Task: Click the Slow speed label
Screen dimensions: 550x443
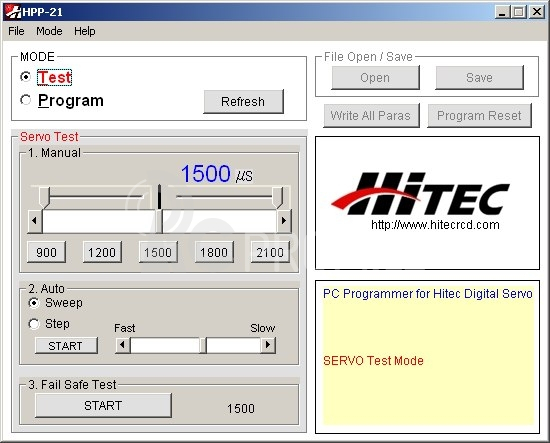Action: click(263, 328)
